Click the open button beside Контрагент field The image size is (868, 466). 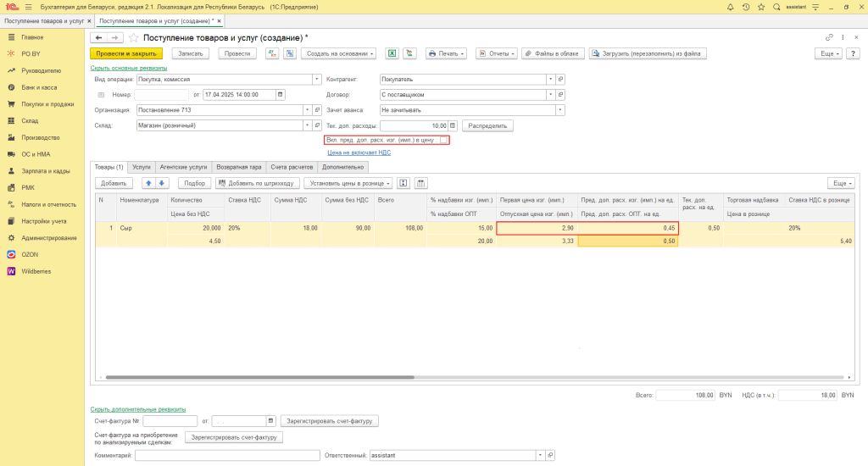(560, 79)
